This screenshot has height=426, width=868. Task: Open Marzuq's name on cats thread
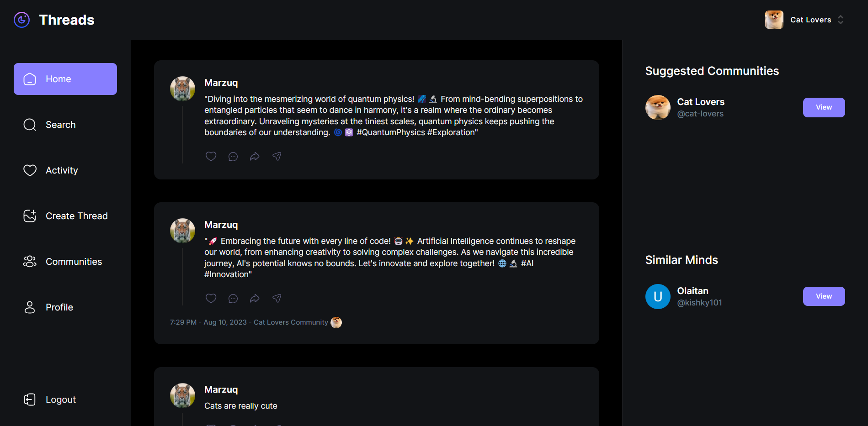pos(221,389)
